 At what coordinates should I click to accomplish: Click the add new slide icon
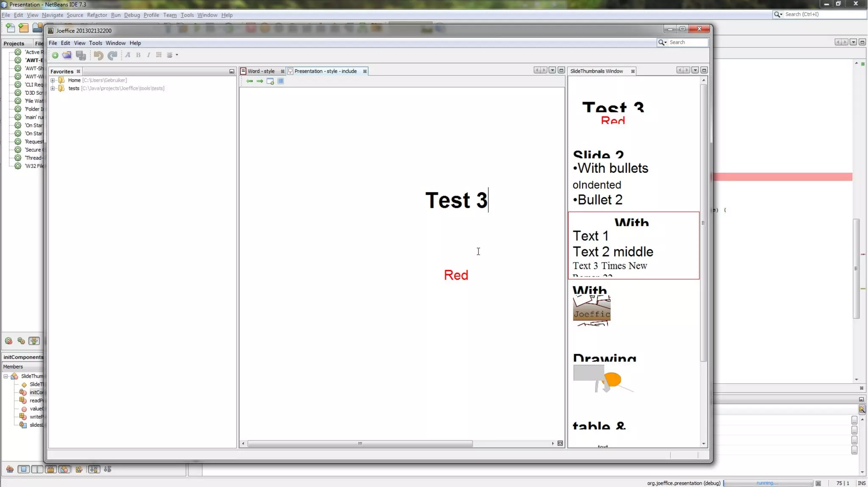[270, 81]
